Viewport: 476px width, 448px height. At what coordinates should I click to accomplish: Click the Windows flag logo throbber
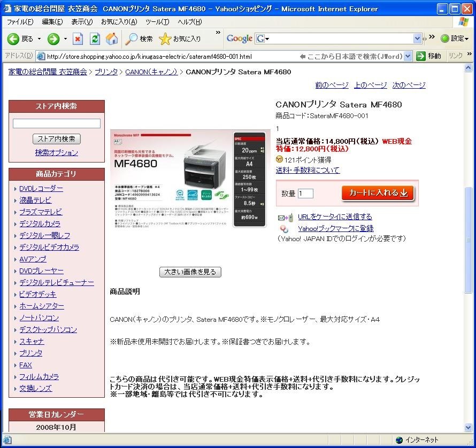click(x=464, y=21)
